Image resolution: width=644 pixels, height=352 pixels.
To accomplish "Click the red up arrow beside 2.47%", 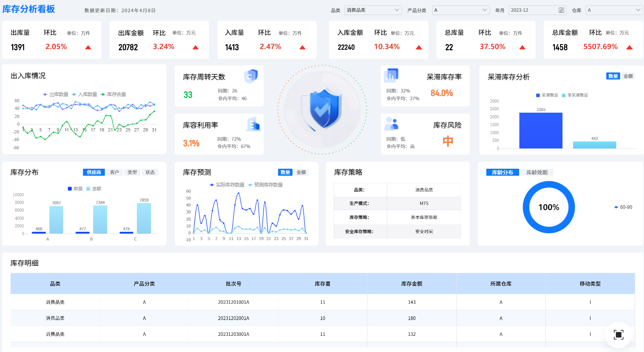I will coord(302,47).
